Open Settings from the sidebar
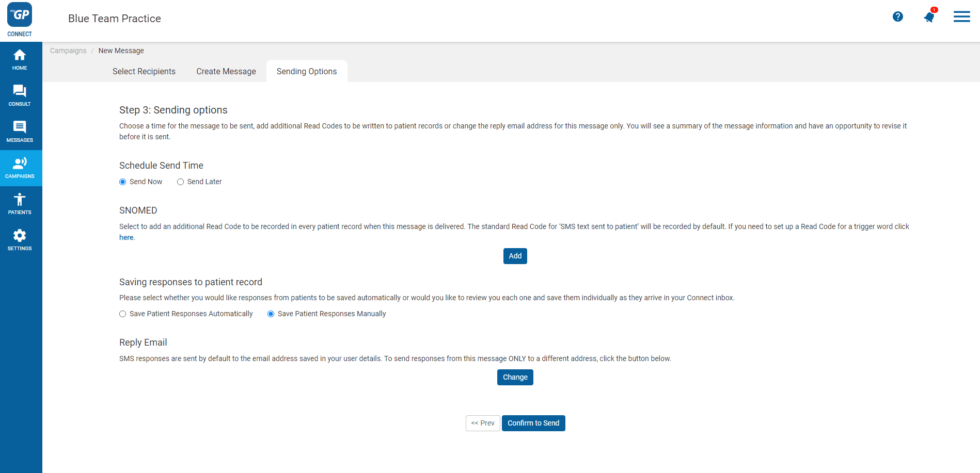This screenshot has height=473, width=980. click(x=20, y=240)
